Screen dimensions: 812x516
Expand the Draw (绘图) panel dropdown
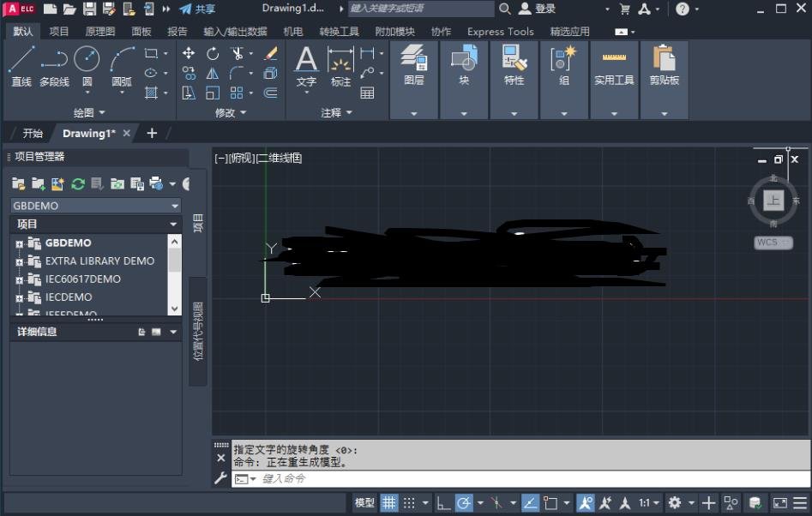click(89, 112)
